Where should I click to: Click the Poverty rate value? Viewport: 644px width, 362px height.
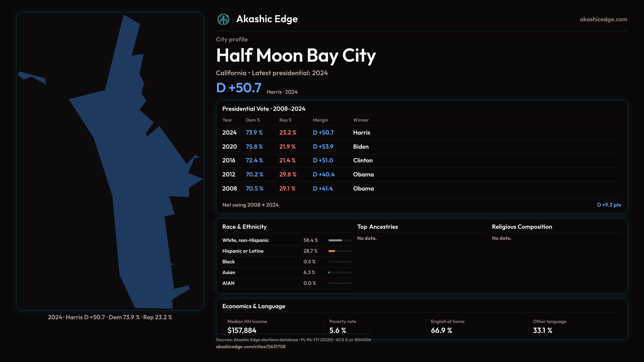point(337,330)
